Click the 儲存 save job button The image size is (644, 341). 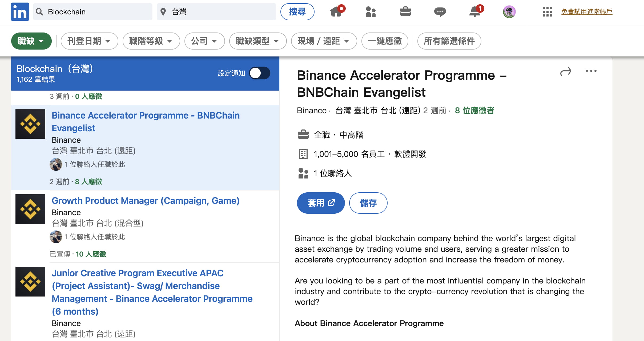coord(368,203)
